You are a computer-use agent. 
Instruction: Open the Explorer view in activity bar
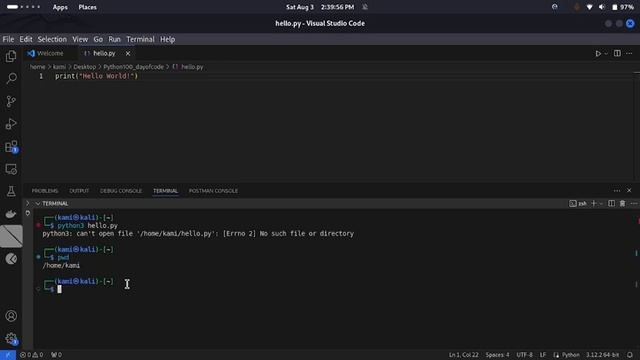coord(11,56)
